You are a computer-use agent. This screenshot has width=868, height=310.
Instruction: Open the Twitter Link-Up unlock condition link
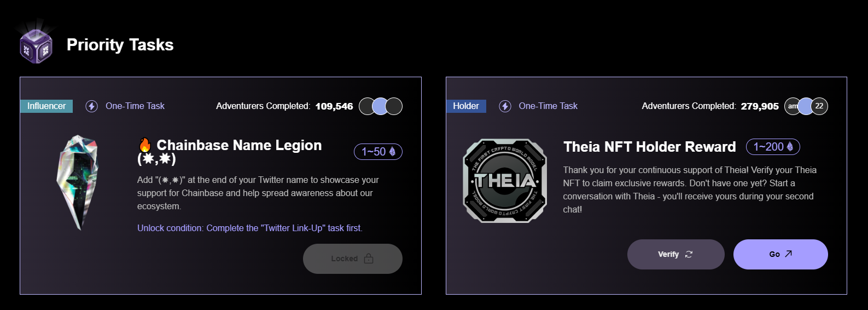(x=250, y=228)
